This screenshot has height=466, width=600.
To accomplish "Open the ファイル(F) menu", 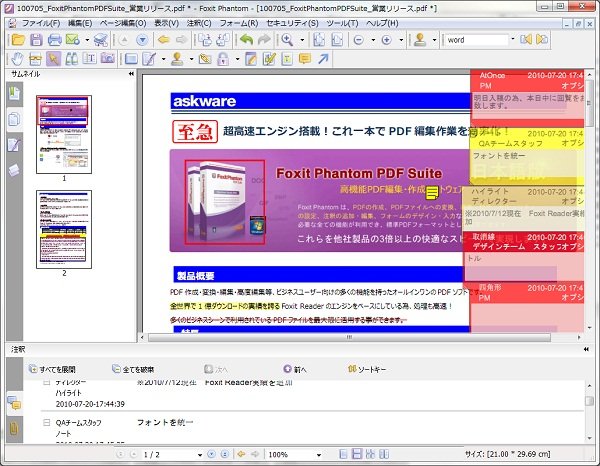I will pyautogui.click(x=41, y=23).
